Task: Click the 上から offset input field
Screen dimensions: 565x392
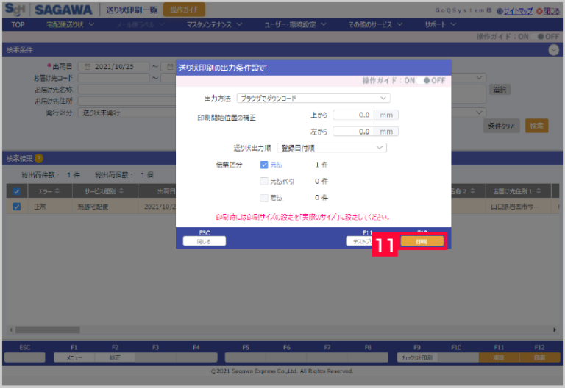Action: (353, 115)
